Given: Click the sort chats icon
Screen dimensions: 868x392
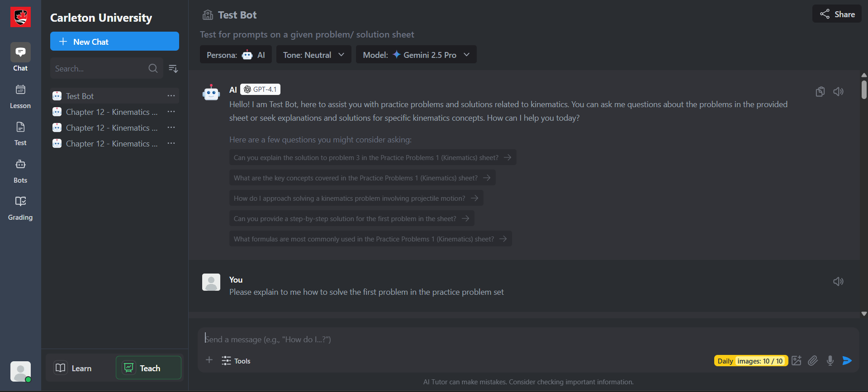Looking at the screenshot, I should tap(173, 69).
